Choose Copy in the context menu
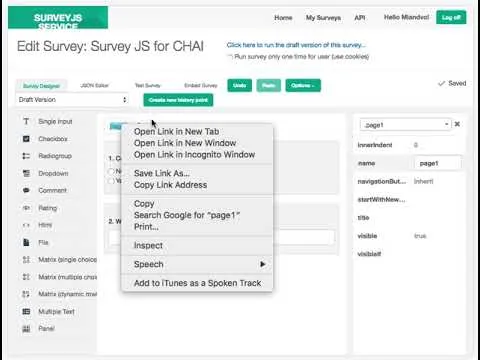480x360 pixels. (144, 204)
